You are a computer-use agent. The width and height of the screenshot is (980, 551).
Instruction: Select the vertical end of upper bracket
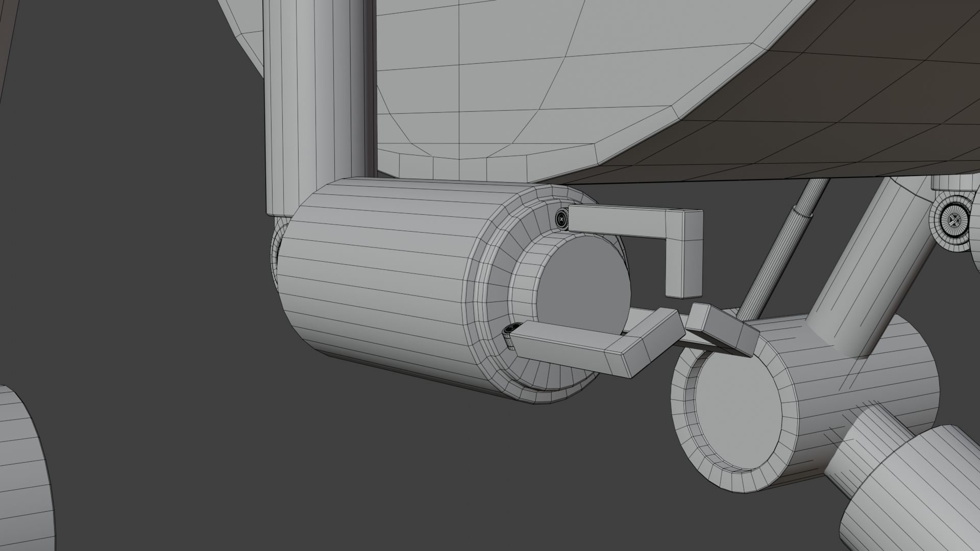pos(684,268)
